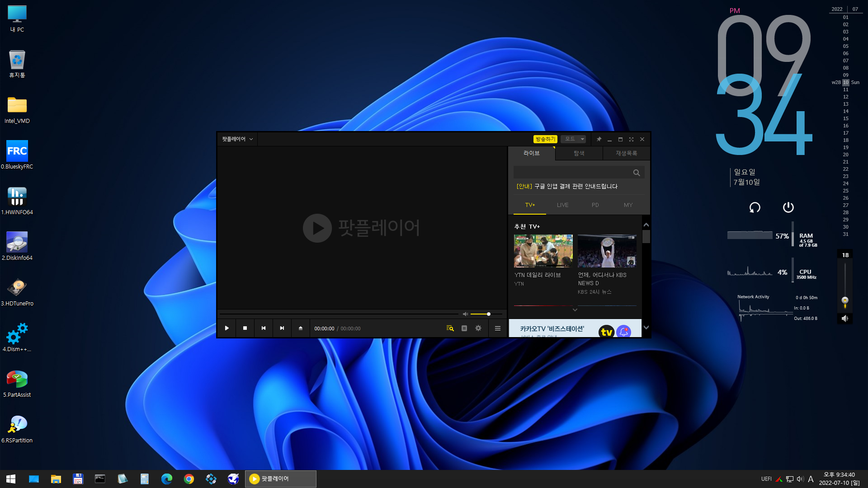Click the chapter/subtitle list icon

[464, 328]
